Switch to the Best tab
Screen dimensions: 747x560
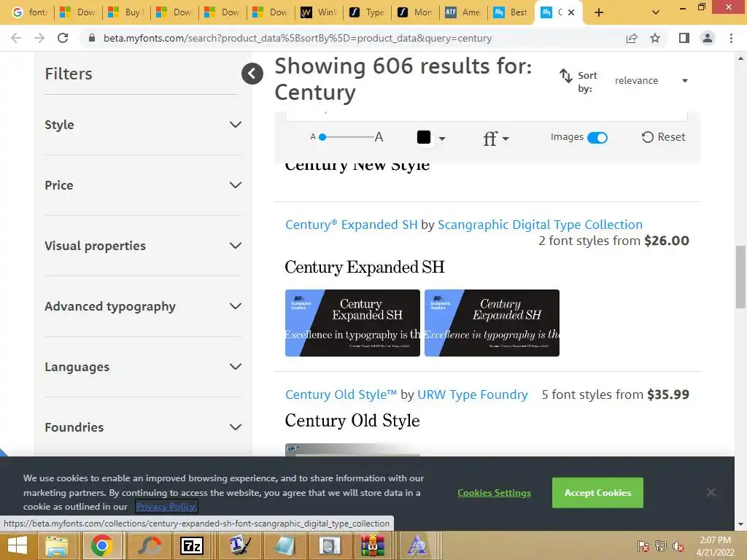tap(511, 12)
